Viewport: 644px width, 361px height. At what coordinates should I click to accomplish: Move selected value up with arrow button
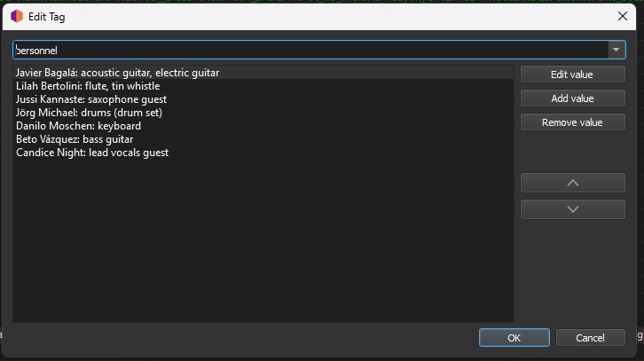(x=572, y=183)
